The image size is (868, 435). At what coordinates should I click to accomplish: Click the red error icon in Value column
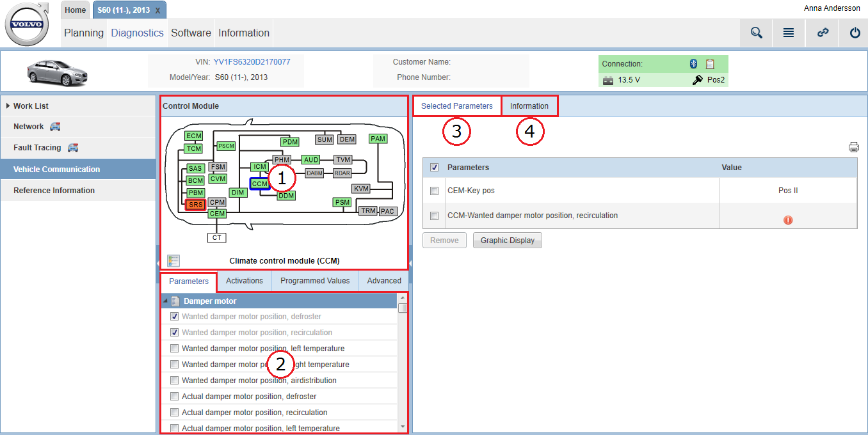tap(788, 220)
